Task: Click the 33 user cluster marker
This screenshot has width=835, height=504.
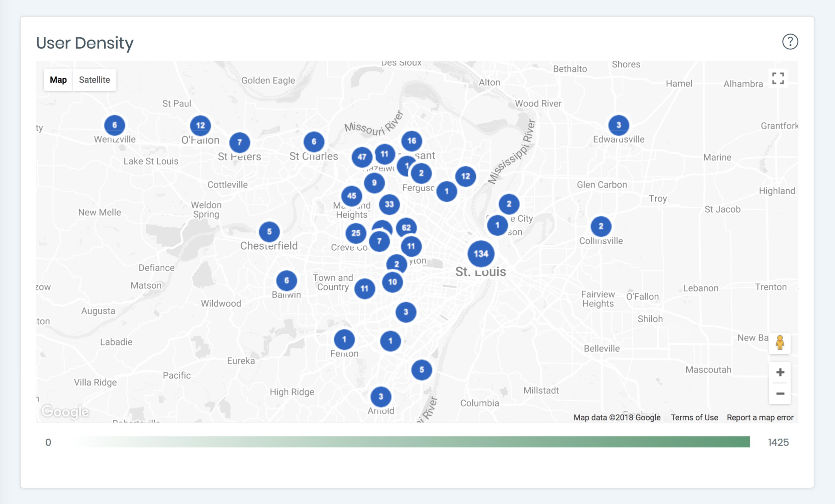Action: tap(389, 204)
